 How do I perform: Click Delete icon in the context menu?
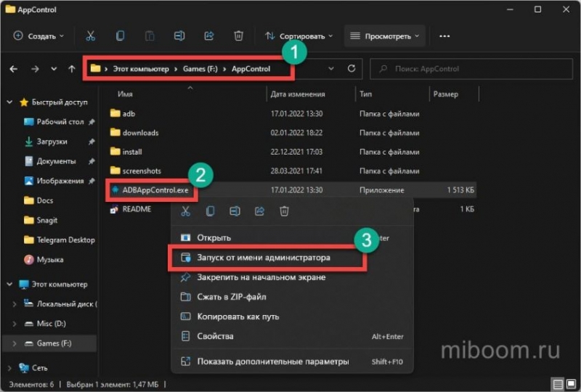284,211
